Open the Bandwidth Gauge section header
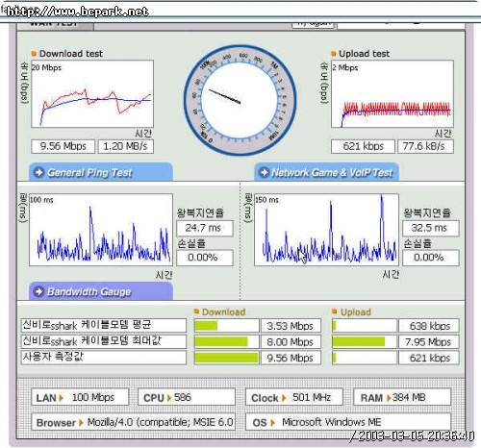The width and height of the screenshot is (481, 448). pos(101,291)
